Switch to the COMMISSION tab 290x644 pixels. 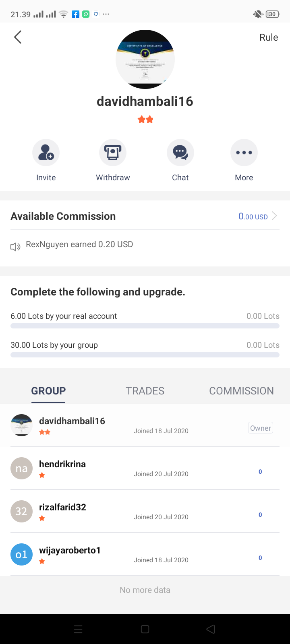(241, 391)
